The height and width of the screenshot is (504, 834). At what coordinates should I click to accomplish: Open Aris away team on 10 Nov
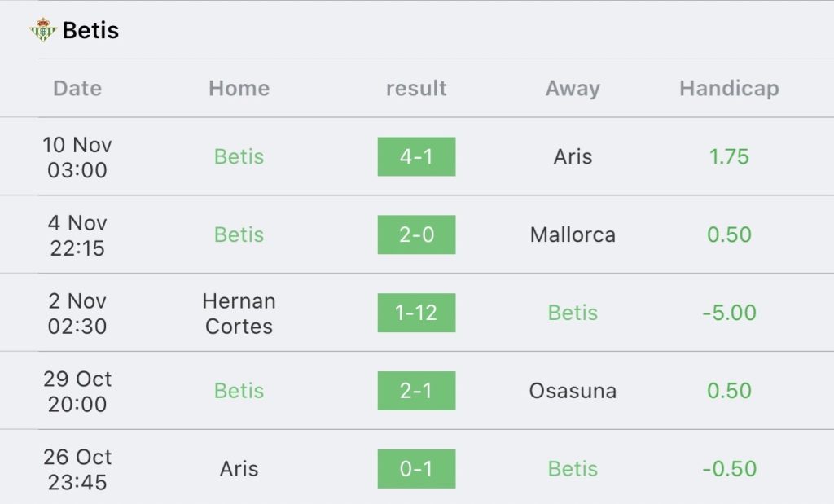(573, 157)
